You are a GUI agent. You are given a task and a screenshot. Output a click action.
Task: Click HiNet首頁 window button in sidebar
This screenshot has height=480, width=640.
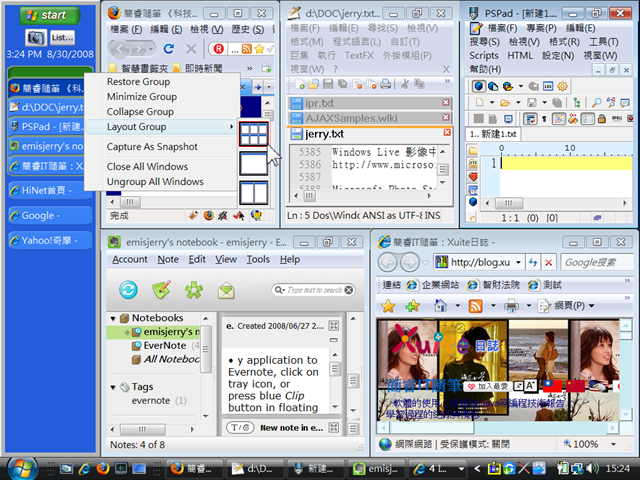click(50, 190)
